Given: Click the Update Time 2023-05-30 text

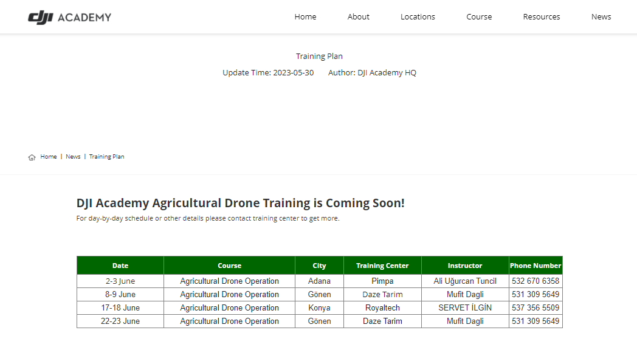Looking at the screenshot, I should tap(268, 73).
